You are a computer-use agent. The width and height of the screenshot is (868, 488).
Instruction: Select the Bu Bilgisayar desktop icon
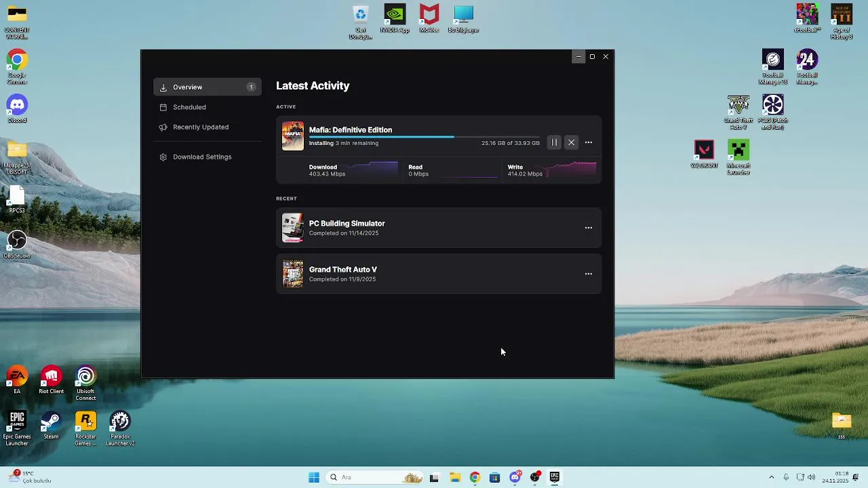tap(464, 19)
